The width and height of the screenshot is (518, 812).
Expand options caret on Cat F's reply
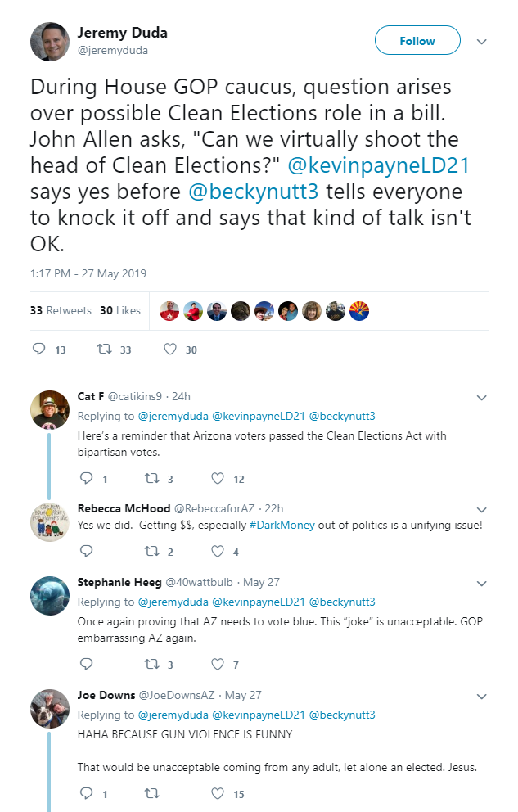click(x=482, y=397)
